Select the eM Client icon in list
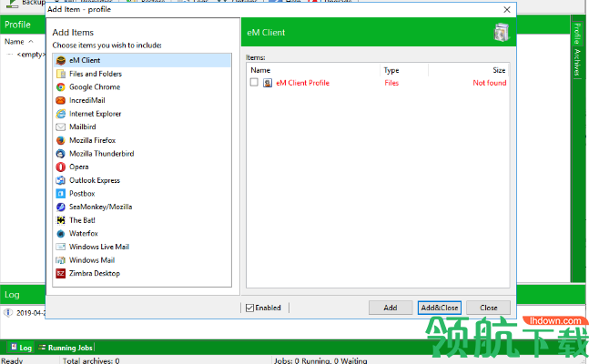This screenshot has width=589, height=364. [x=60, y=60]
